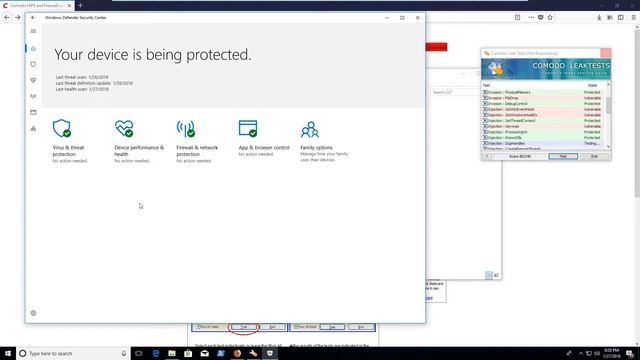640x360 pixels.
Task: Open Task View on taskbar
Action: pyautogui.click(x=139, y=353)
